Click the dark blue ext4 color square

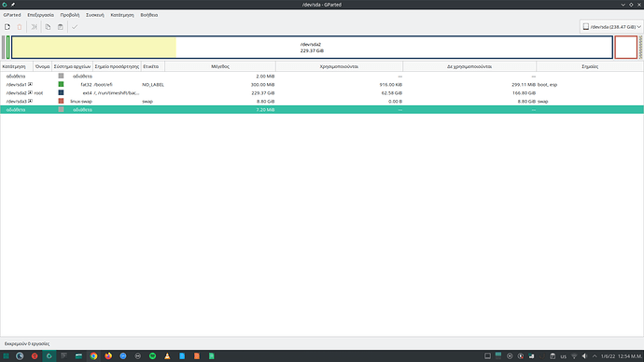(x=61, y=92)
